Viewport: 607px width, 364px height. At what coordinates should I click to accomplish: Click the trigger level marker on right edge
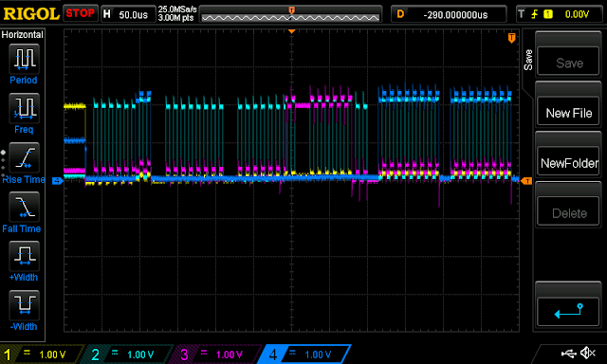526,181
